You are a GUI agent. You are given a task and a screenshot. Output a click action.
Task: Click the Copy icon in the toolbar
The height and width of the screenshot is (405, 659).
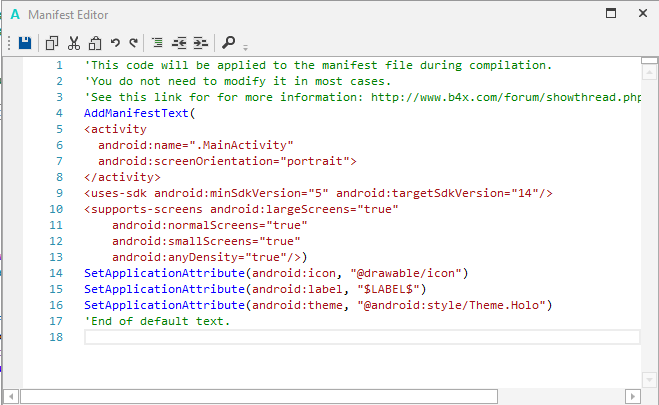point(52,43)
